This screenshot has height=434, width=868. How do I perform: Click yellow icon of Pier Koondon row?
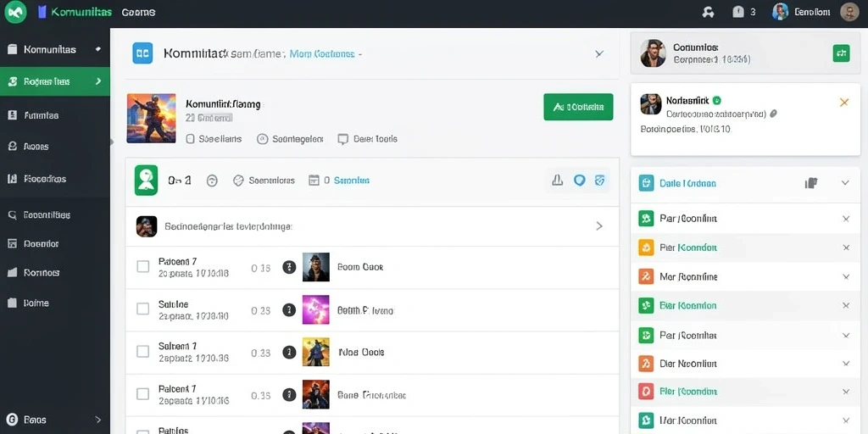pos(646,248)
